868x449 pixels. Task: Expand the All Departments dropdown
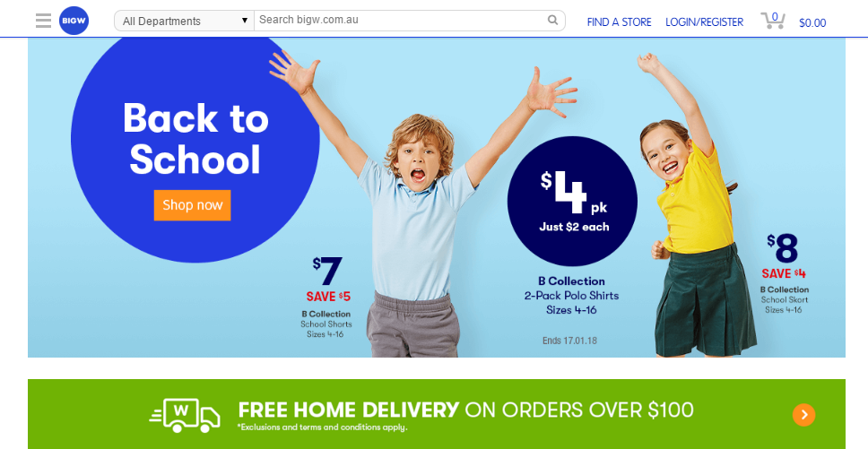(x=185, y=21)
